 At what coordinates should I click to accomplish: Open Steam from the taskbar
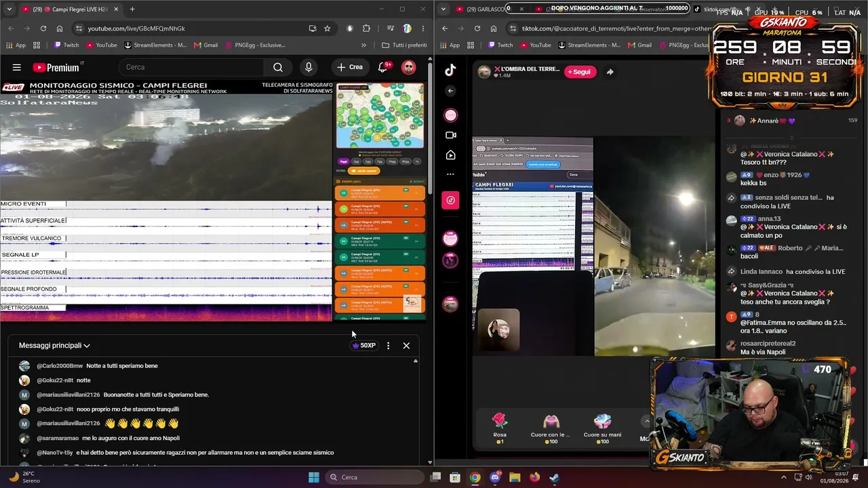[x=554, y=477]
